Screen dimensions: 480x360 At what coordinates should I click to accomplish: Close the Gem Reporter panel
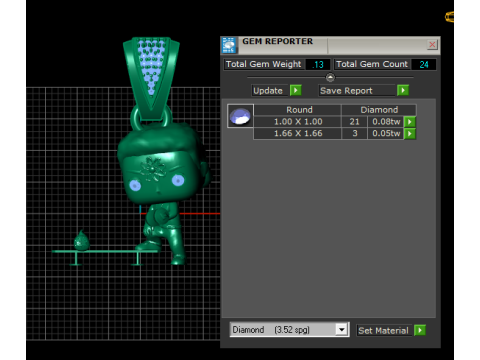pos(432,45)
